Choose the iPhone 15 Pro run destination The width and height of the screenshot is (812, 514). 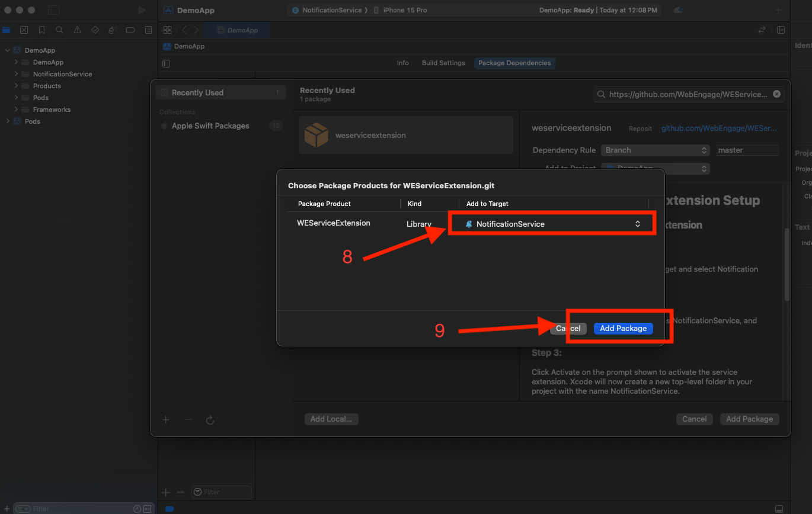(x=401, y=10)
